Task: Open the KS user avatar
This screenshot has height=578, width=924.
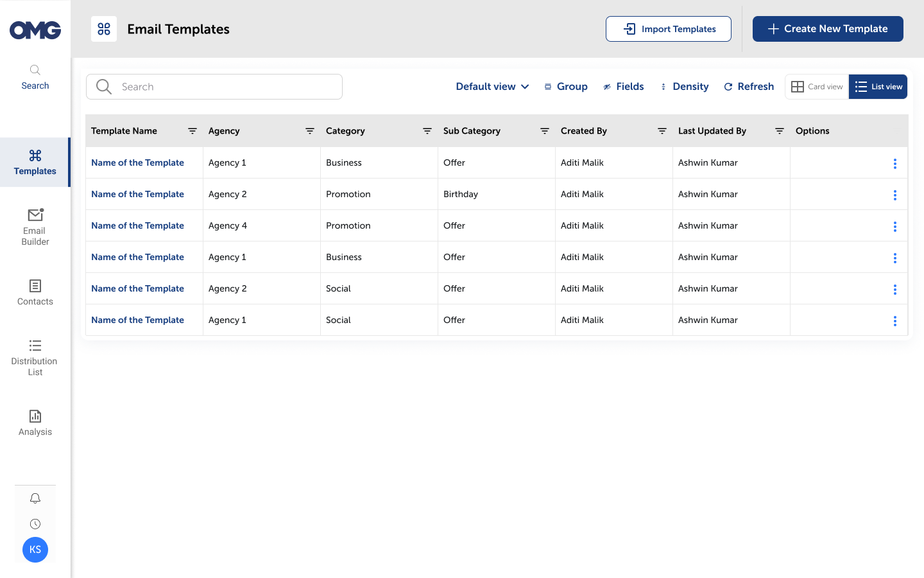Action: coord(35,550)
